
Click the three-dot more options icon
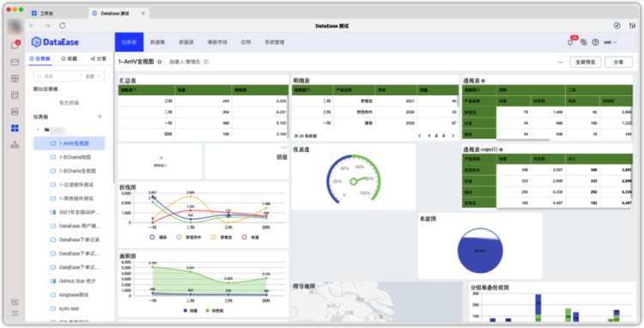pyautogui.click(x=560, y=63)
